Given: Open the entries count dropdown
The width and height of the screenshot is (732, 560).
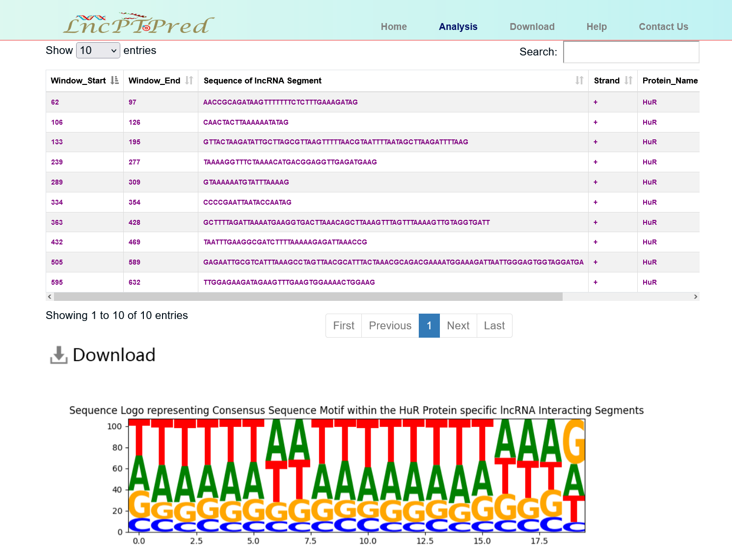Looking at the screenshot, I should click(98, 50).
